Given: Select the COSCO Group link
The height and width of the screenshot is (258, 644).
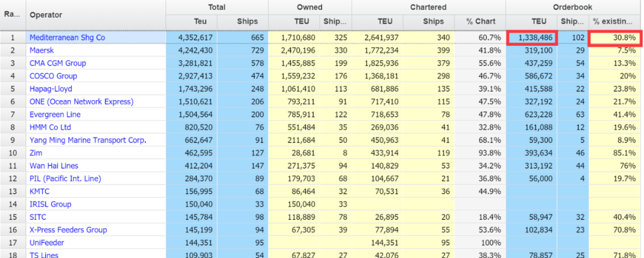Looking at the screenshot, I should pos(53,76).
